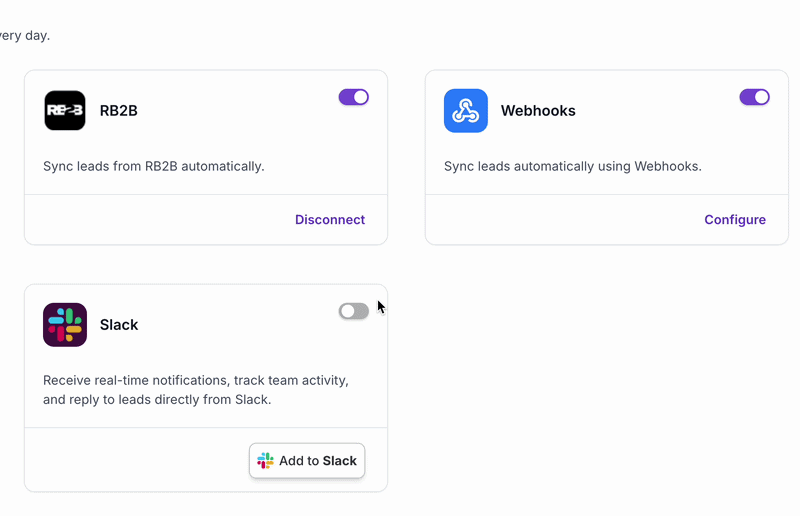Enable the Slack integration toggle
This screenshot has width=800, height=516.
click(x=354, y=311)
